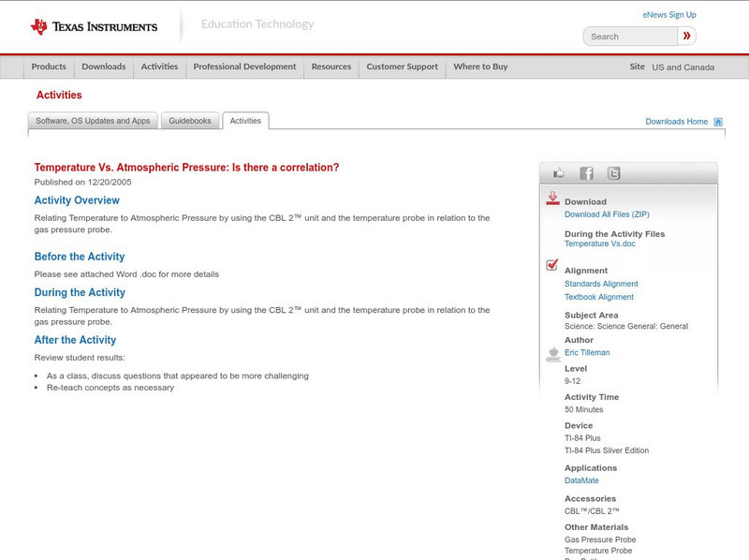
Task: Click 'CBL™/CBL 2™' accessories text
Action: (x=592, y=511)
